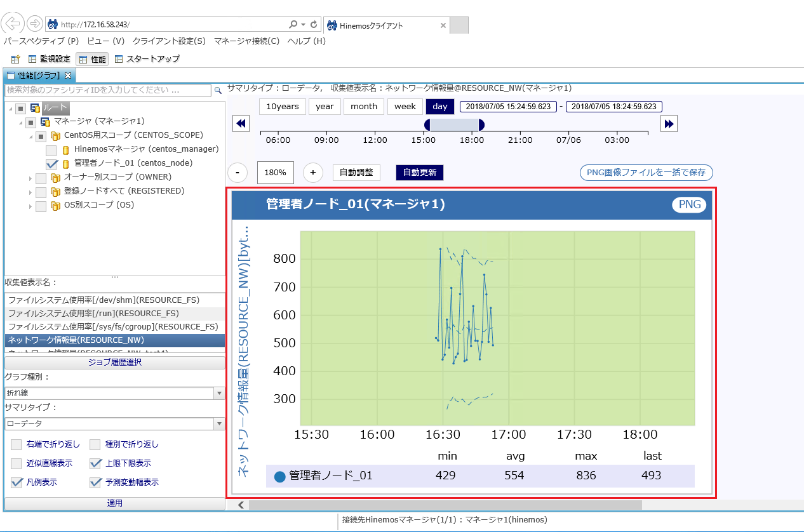The height and width of the screenshot is (532, 804).
Task: Click the magnifier icon in the address bar
Action: (293, 25)
